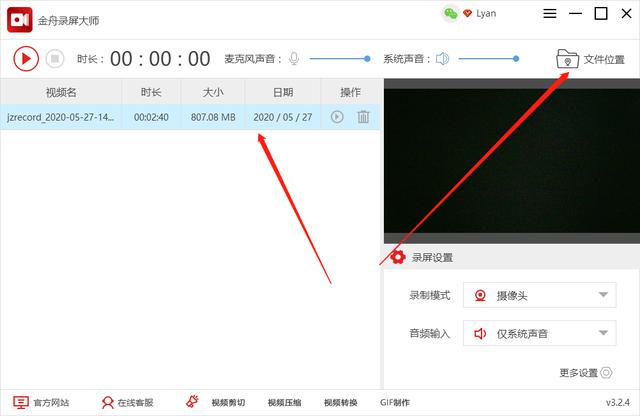The height and width of the screenshot is (416, 640).
Task: Delete the jzrecord recording with trash icon
Action: tap(363, 117)
